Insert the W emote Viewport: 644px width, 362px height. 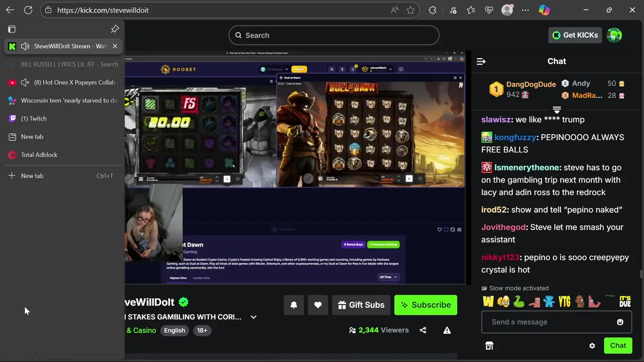(488, 302)
